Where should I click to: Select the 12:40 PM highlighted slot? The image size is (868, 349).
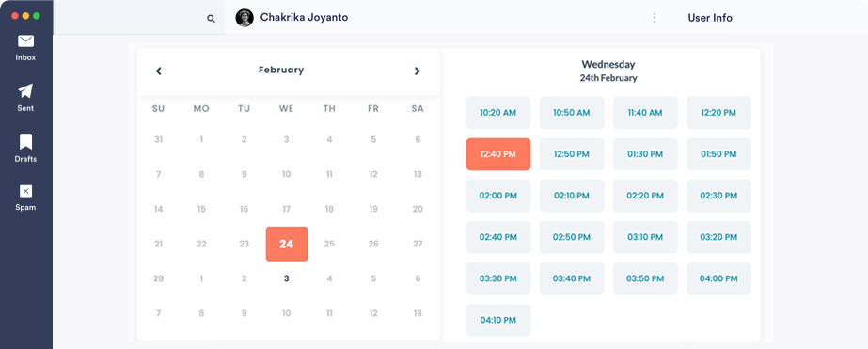click(498, 154)
